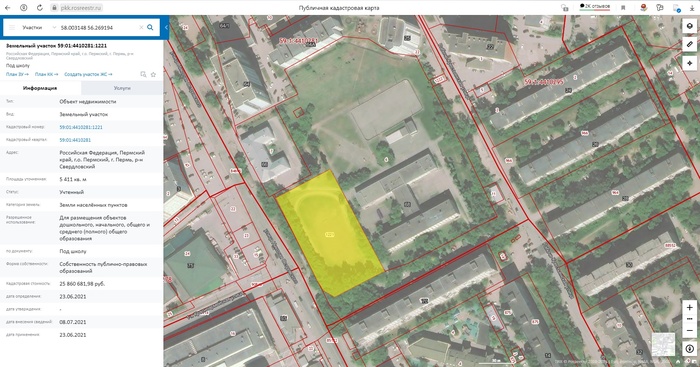Open the Создать участок ЖС link
The image size is (700, 367).
(x=88, y=75)
